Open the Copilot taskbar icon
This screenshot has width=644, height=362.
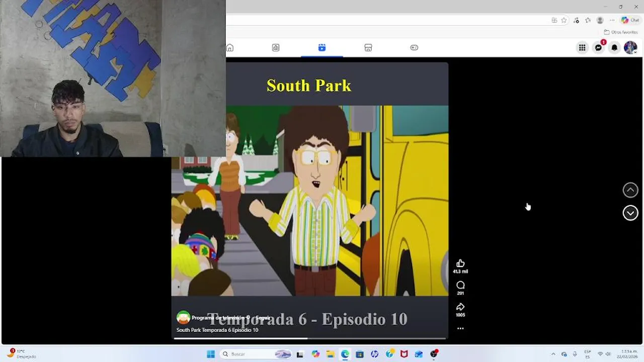pos(315,354)
